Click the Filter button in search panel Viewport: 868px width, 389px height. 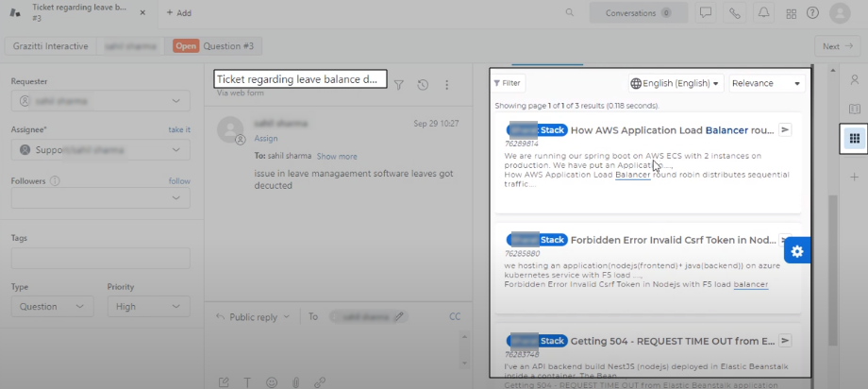pyautogui.click(x=508, y=83)
